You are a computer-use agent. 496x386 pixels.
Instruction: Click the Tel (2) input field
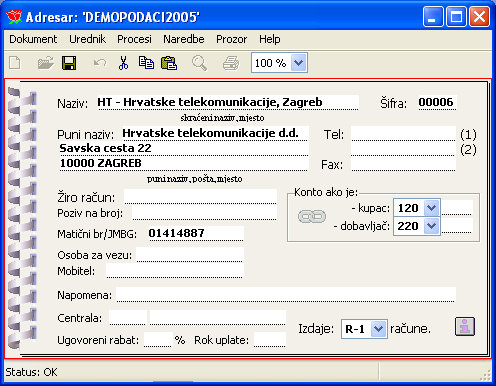403,149
